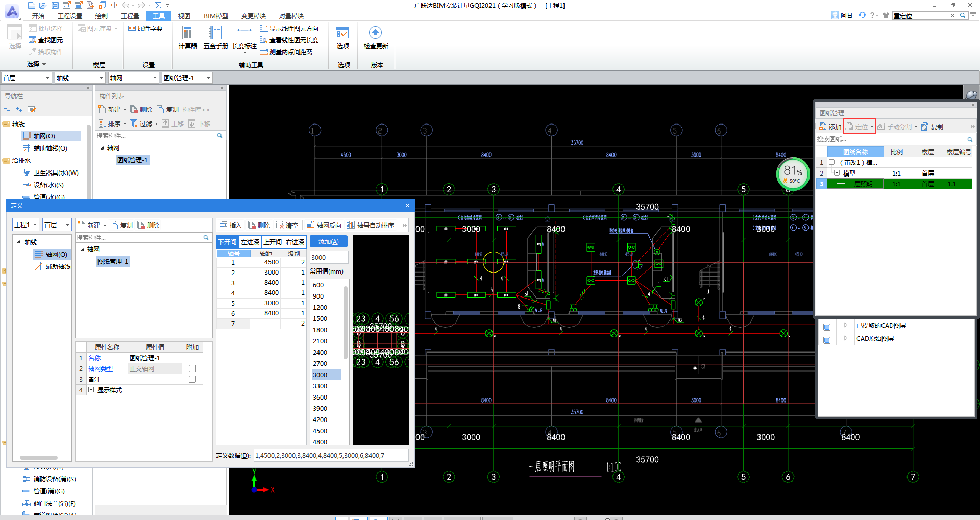Open the 绘制 ribbon tab

(102, 16)
